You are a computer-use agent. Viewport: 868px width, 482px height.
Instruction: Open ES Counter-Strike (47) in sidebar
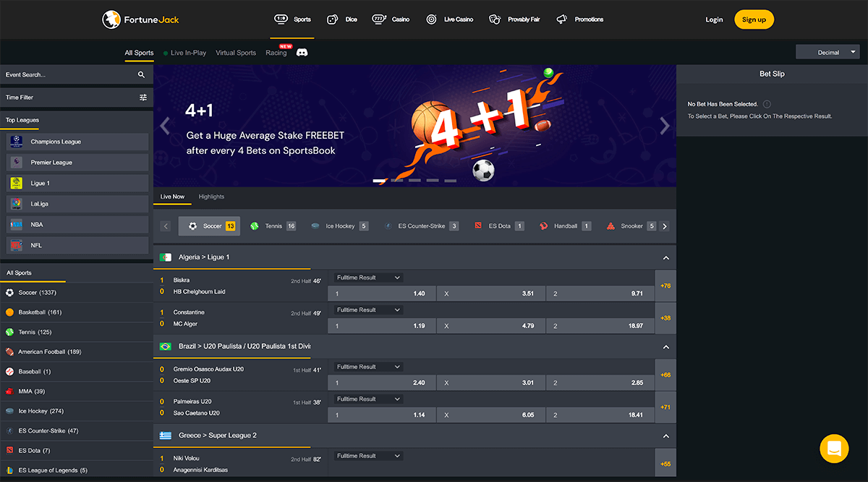point(76,431)
